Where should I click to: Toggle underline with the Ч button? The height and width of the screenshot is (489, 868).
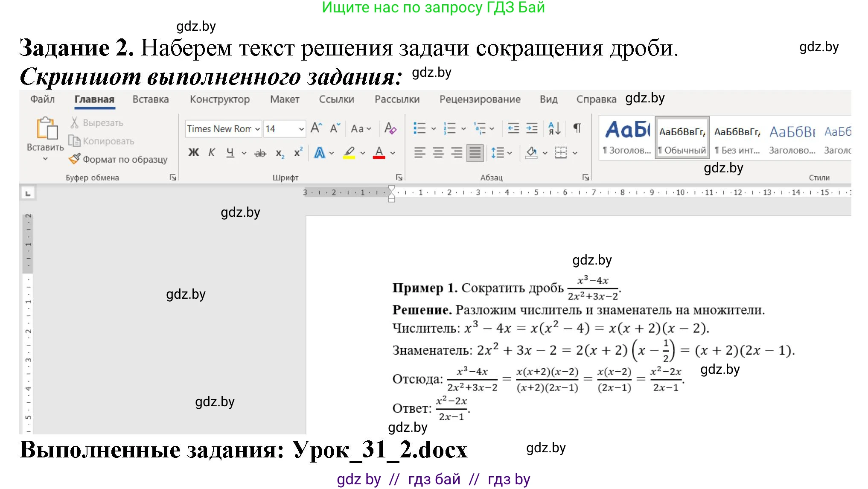pyautogui.click(x=229, y=152)
